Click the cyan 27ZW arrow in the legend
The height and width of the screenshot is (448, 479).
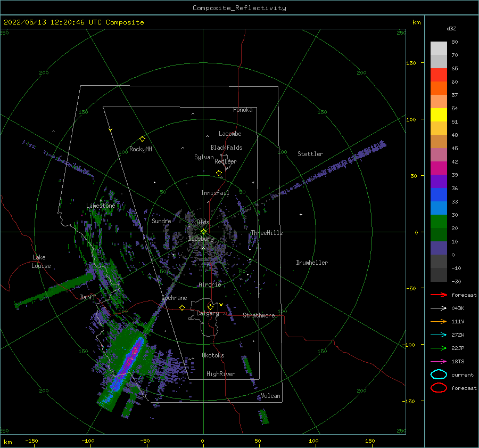(x=439, y=335)
